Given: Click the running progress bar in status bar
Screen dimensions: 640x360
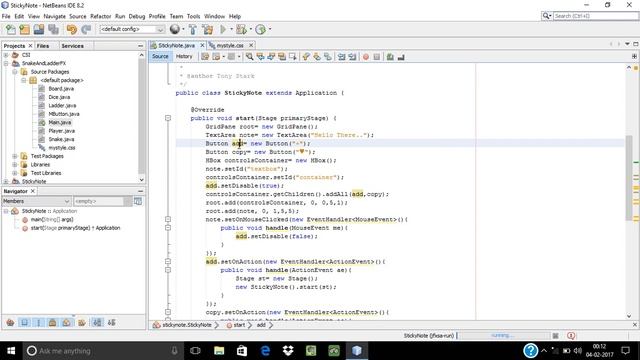Looking at the screenshot, I should click(504, 336).
